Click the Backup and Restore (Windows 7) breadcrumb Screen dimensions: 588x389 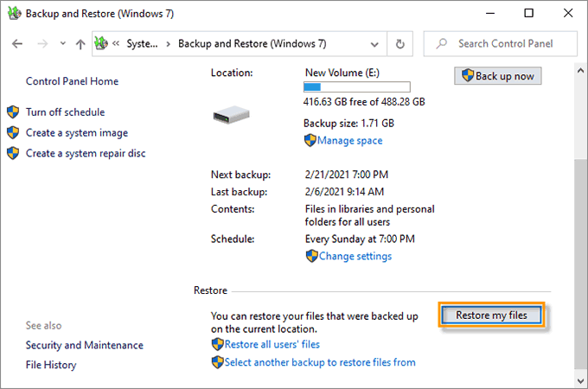click(x=252, y=44)
